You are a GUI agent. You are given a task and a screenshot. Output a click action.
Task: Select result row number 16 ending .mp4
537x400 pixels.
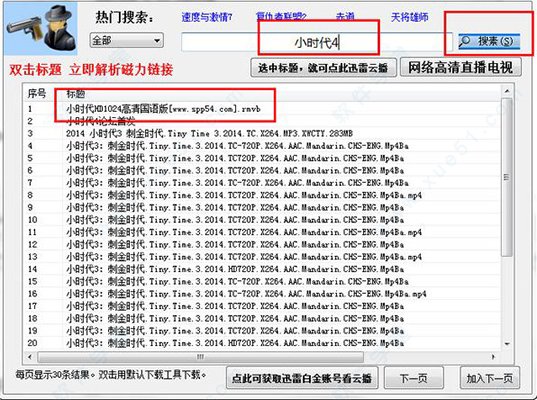pyautogui.click(x=263, y=293)
